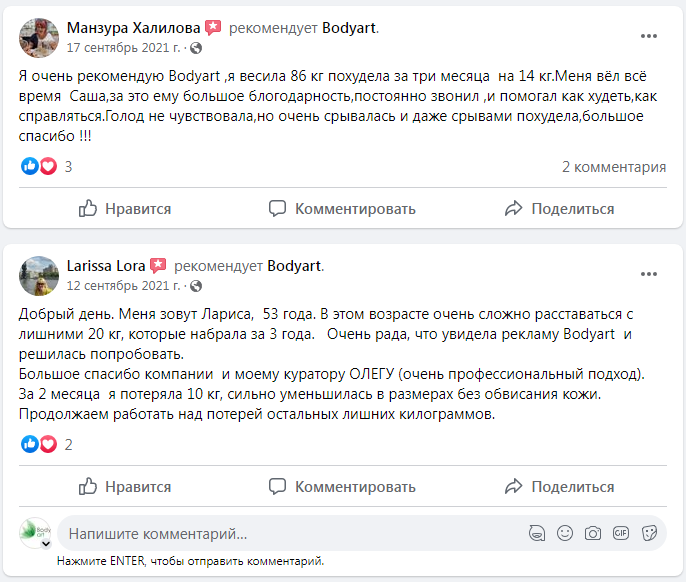Attach a photo with the camera icon
The width and height of the screenshot is (686, 582).
(593, 533)
